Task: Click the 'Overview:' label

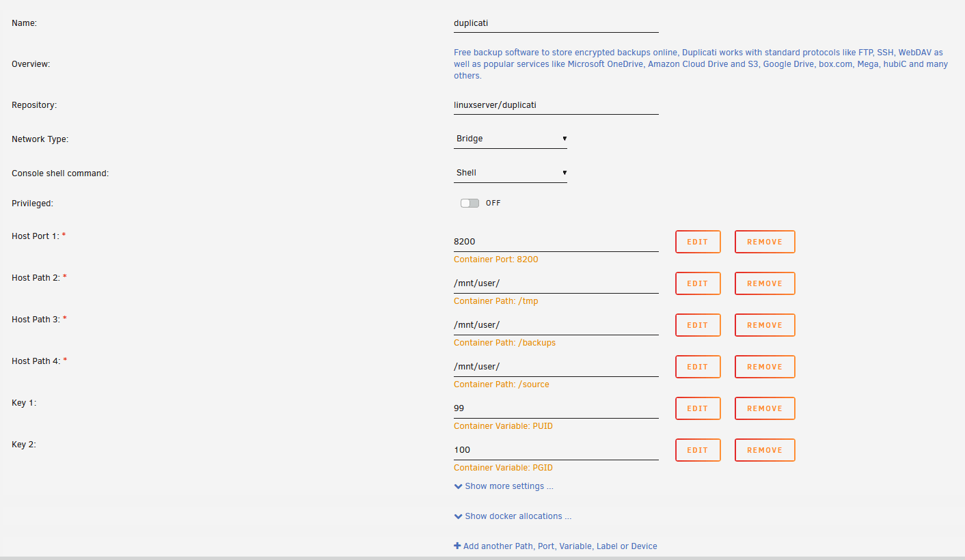Action: [31, 64]
